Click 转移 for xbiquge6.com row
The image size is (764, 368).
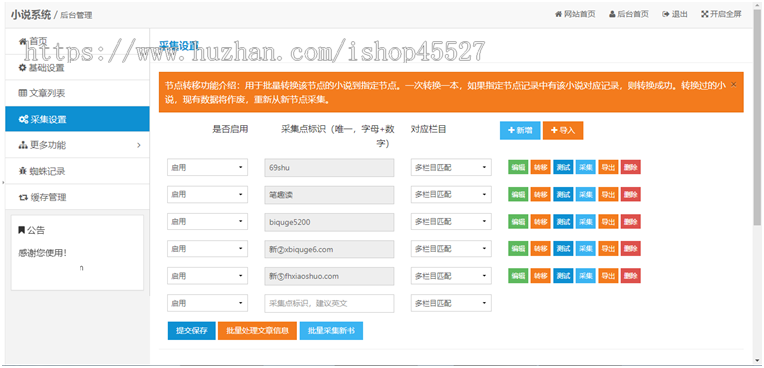(540, 249)
